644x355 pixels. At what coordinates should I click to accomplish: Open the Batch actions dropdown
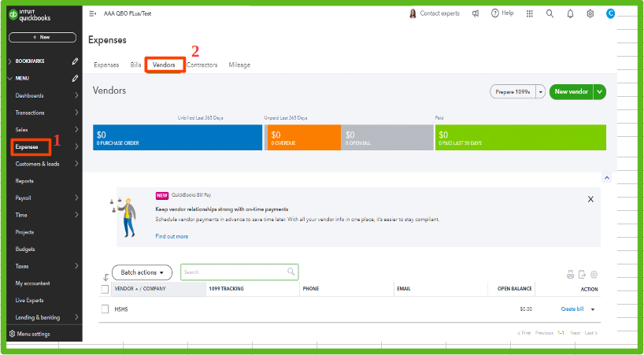pyautogui.click(x=142, y=272)
